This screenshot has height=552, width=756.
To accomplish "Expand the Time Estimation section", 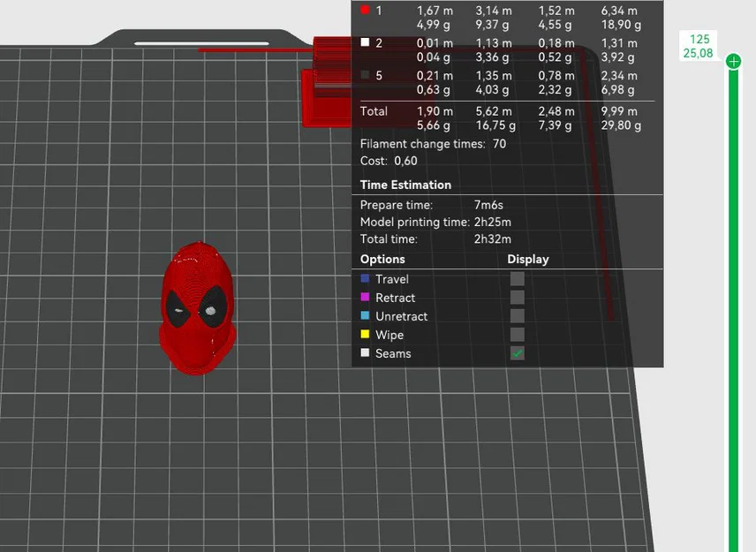I will 404,185.
